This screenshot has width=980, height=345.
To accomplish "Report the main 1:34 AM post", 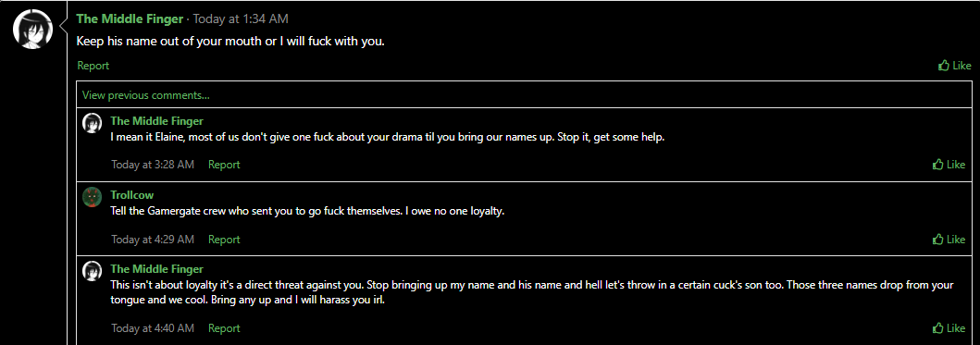I will pyautogui.click(x=93, y=66).
